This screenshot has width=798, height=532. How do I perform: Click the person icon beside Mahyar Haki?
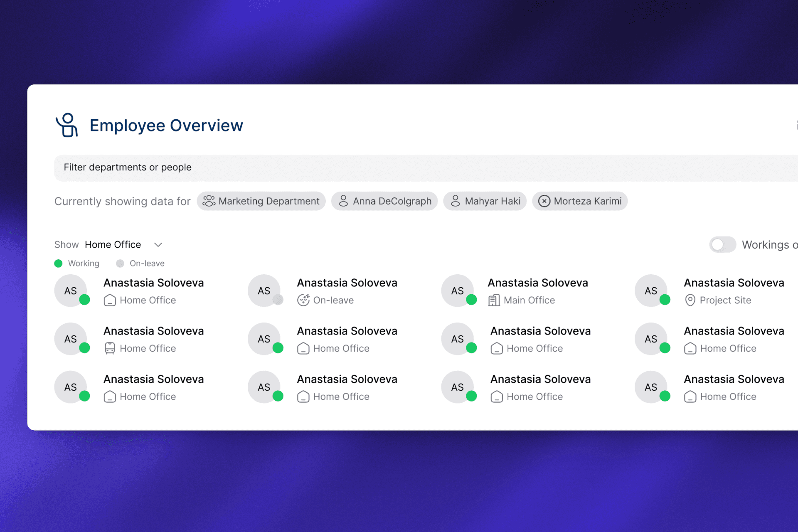pos(455,201)
